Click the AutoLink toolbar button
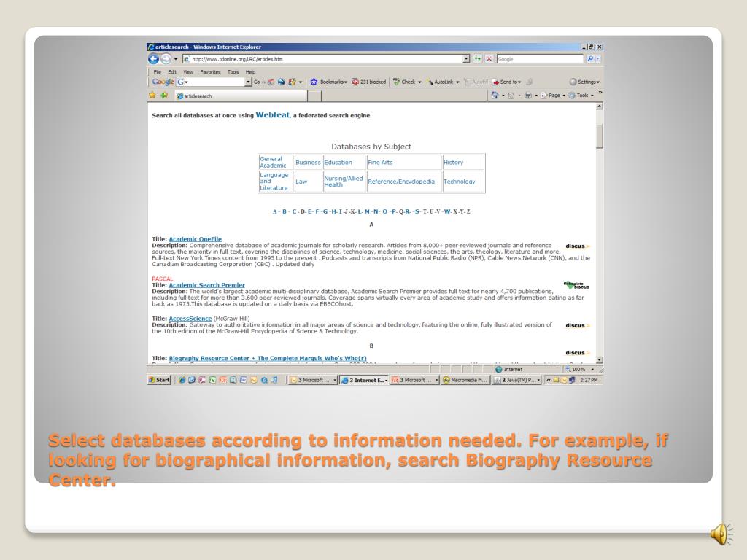The width and height of the screenshot is (747, 560). pyautogui.click(x=443, y=82)
